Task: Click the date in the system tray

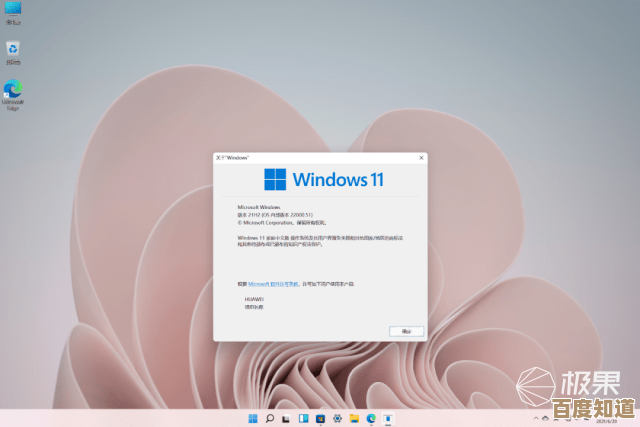Action: [x=622, y=421]
